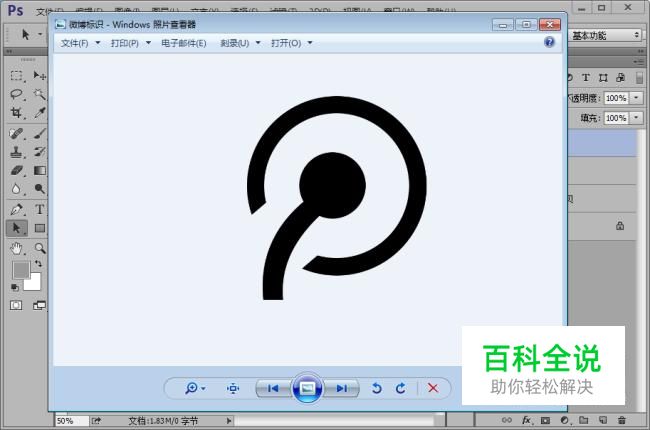Click the 50% zoom field in Photoshop status bar
Viewport: 650px width, 430px height.
(x=71, y=421)
